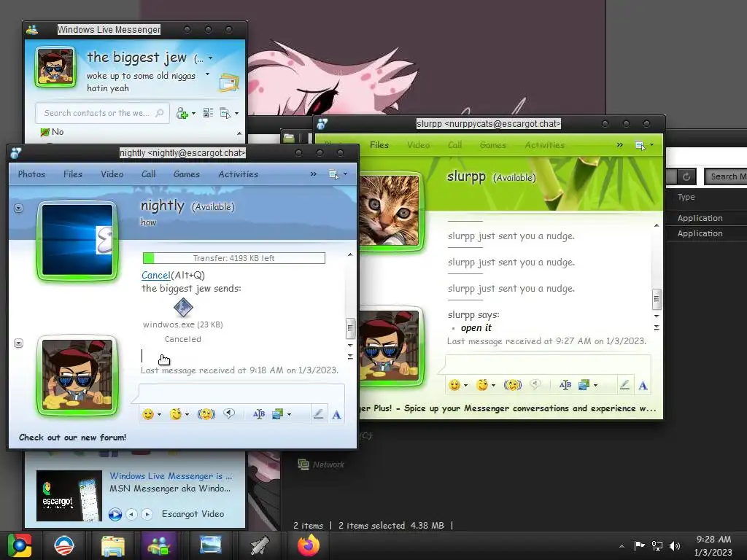Click show menu icon in Messenger main window
Screen dimensions: 747x560
click(x=225, y=113)
